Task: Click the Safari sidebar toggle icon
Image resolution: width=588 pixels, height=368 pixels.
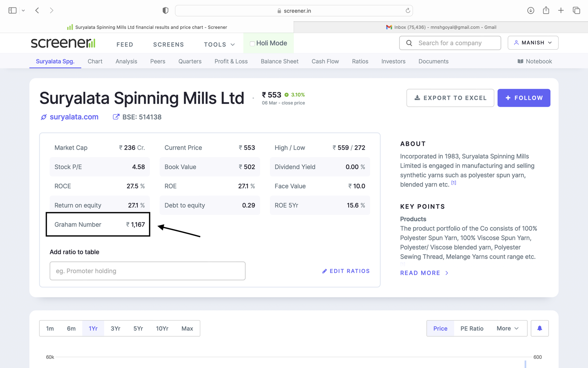Action: click(12, 10)
